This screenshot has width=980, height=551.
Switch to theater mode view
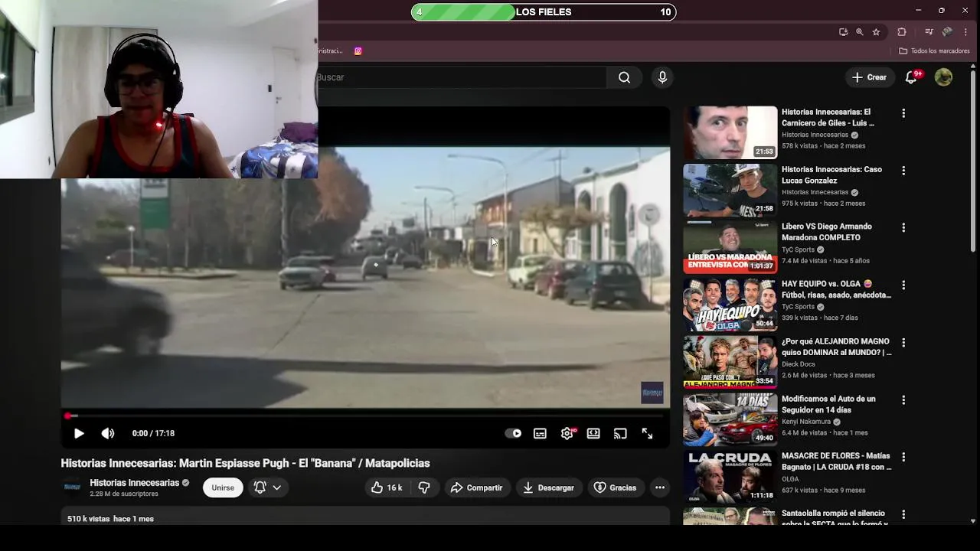pyautogui.click(x=593, y=433)
